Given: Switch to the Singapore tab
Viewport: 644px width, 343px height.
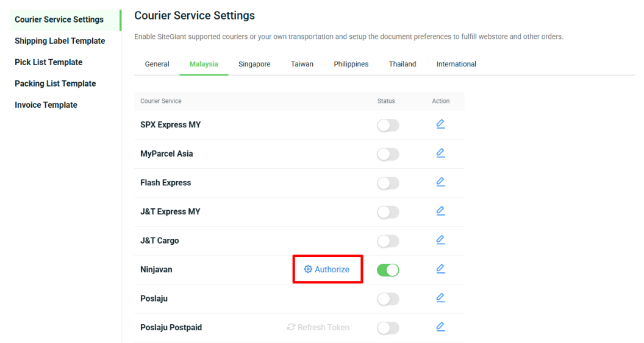Looking at the screenshot, I should (254, 64).
